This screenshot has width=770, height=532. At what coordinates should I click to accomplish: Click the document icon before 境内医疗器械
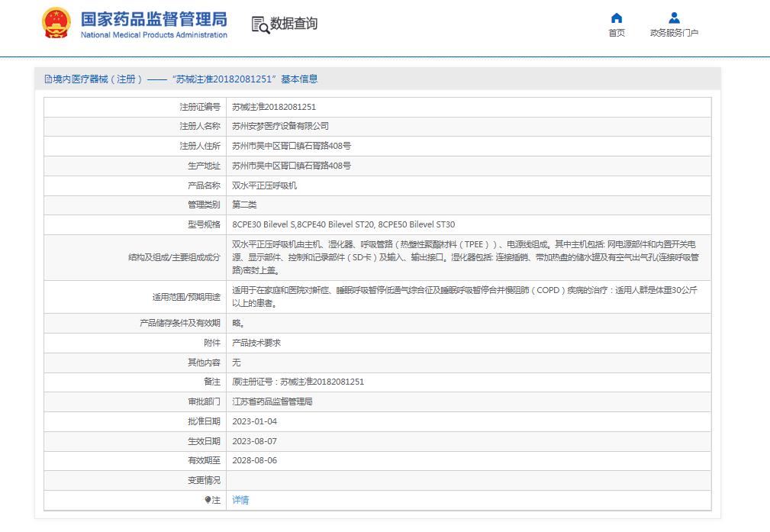pos(48,79)
